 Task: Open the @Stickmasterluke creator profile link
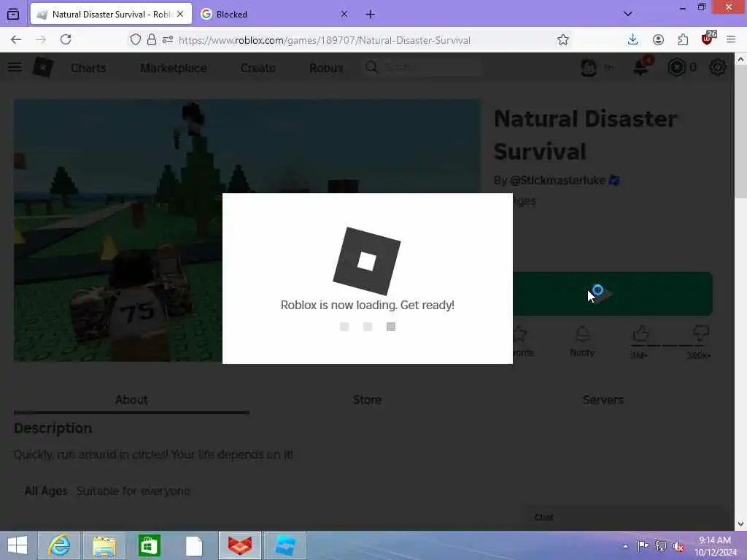pyautogui.click(x=557, y=181)
